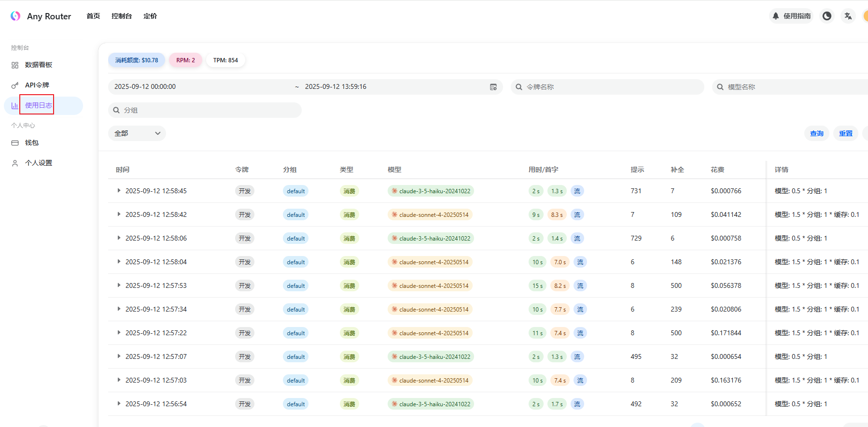Click the 流 stream badge at 12:56:54
Screen dimensions: 868x427
tap(577, 404)
